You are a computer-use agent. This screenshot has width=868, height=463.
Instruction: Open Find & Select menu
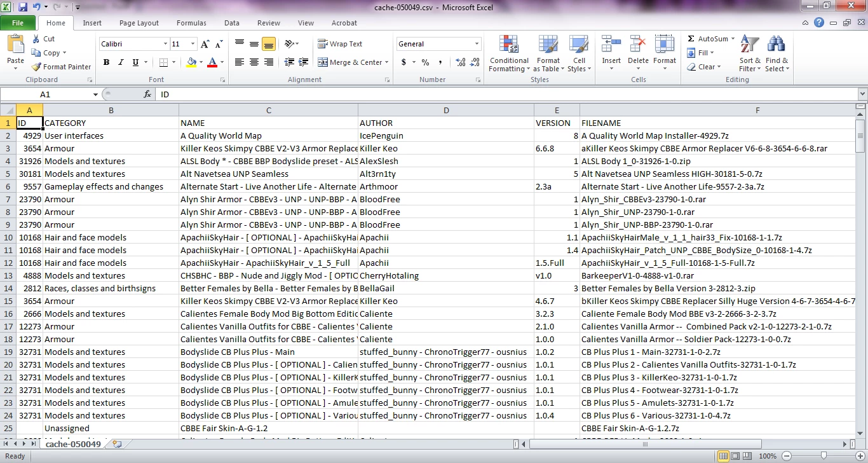click(776, 54)
